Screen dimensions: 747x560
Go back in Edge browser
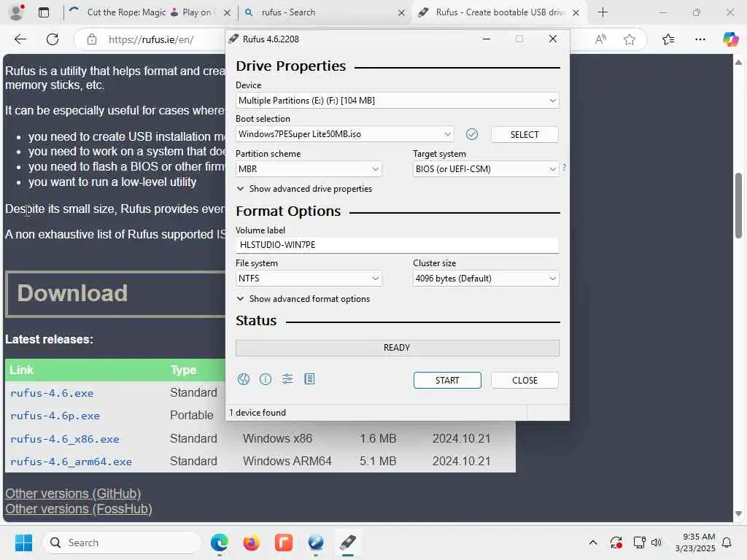tap(20, 39)
